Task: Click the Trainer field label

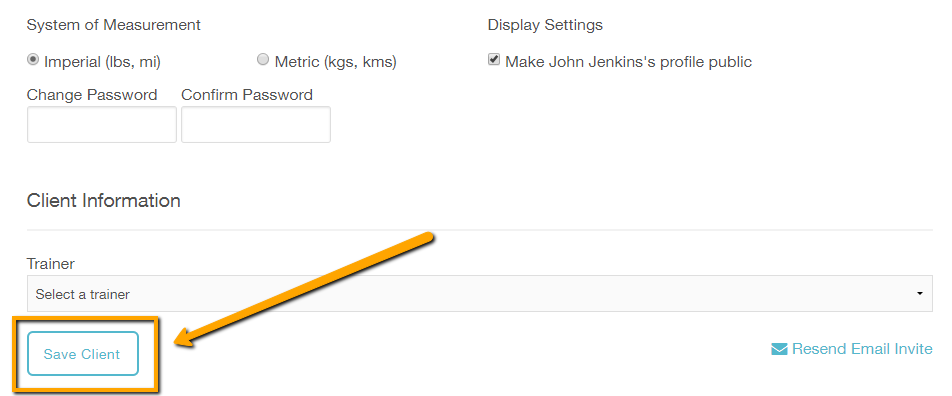Action: click(x=51, y=264)
